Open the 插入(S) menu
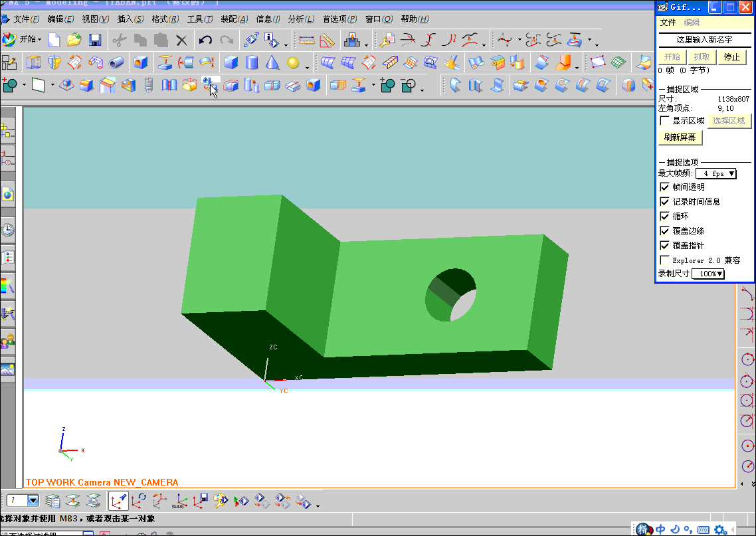756x536 pixels. click(130, 19)
